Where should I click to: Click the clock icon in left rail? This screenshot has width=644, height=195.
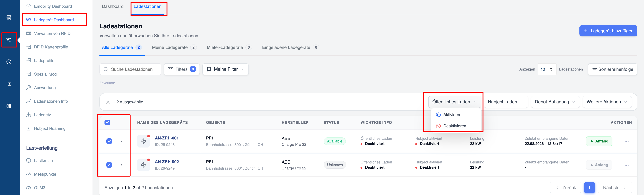(9, 62)
